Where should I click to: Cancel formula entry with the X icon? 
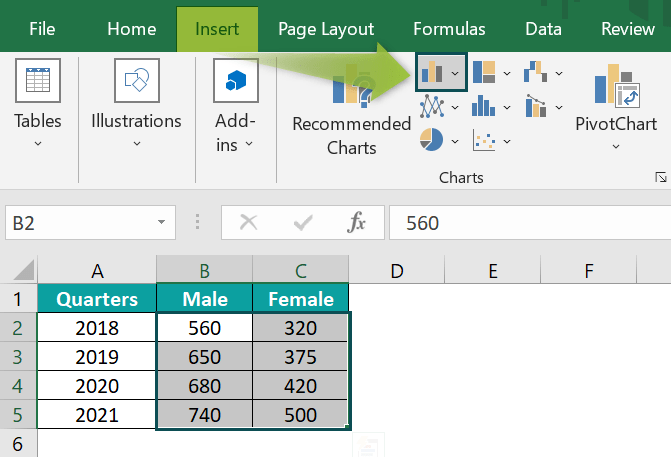[x=248, y=223]
